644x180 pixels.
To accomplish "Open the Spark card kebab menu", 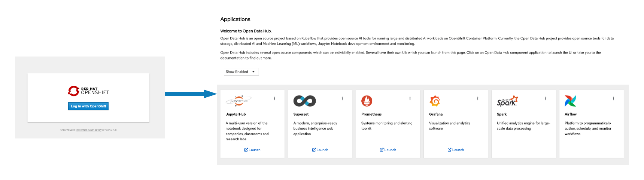I will [x=546, y=99].
